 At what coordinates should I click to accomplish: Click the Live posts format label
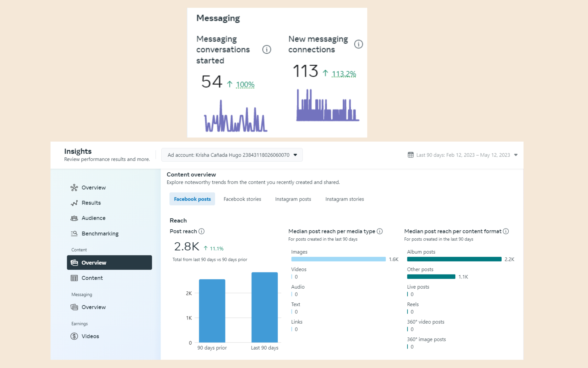(x=418, y=287)
